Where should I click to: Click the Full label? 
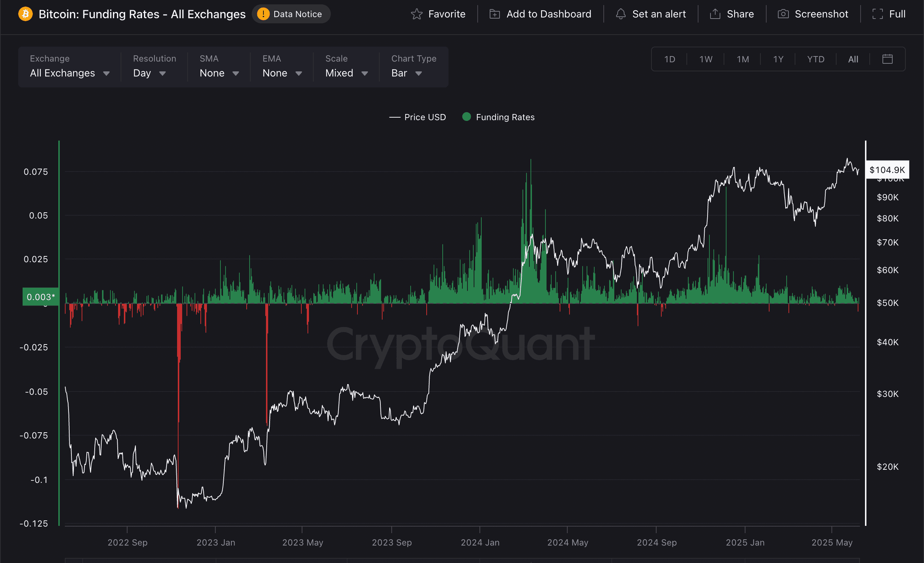point(897,14)
